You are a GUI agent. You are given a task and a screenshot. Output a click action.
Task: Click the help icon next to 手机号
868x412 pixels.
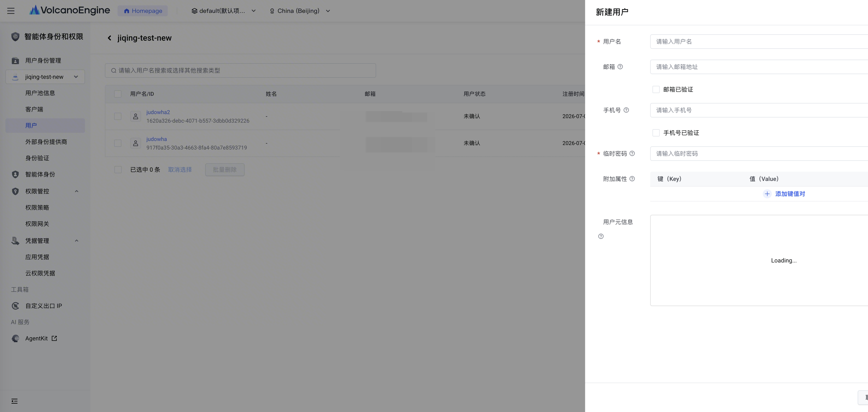coord(626,110)
